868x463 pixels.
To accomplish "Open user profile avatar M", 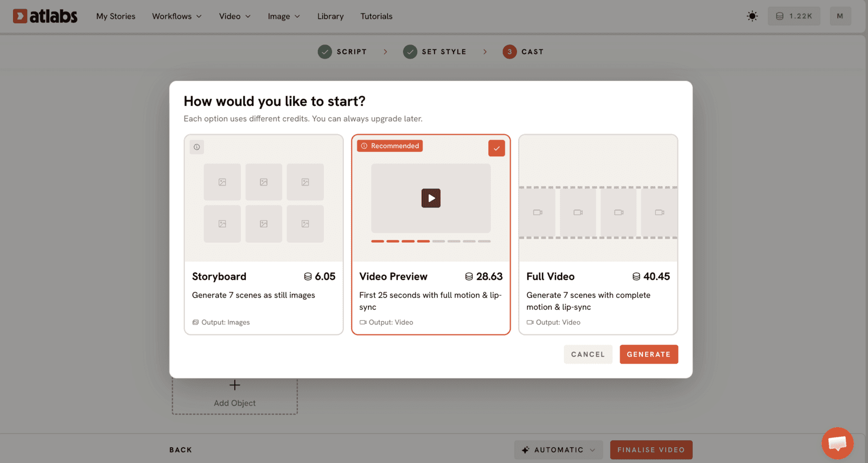I will (840, 16).
